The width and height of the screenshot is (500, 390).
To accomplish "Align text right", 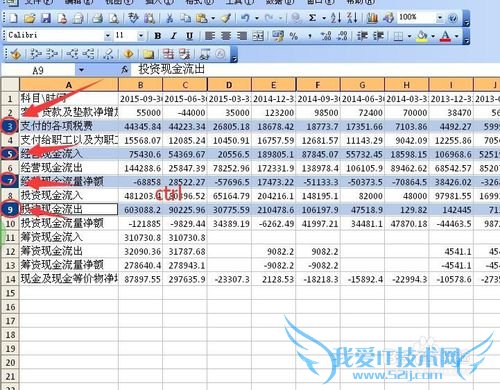I will 242,36.
